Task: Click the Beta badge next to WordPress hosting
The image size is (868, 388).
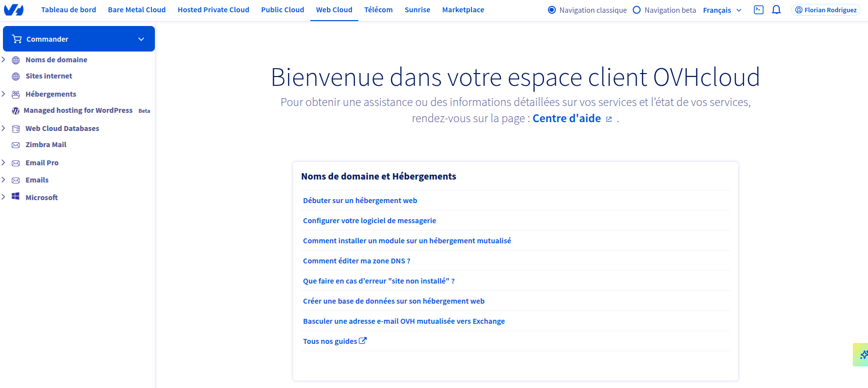Action: click(144, 111)
